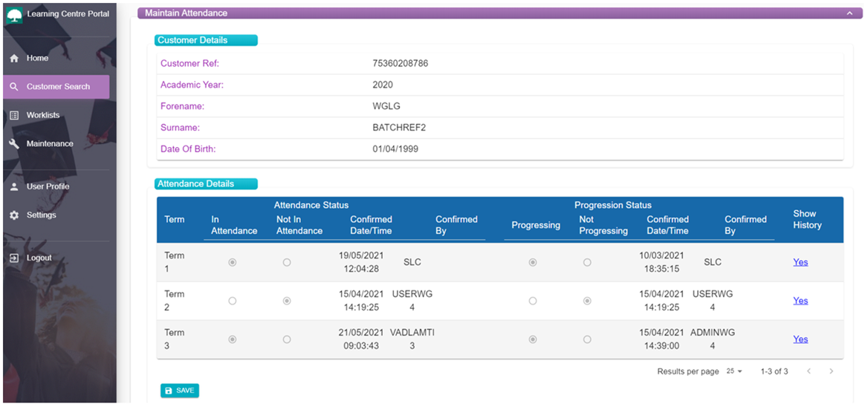Select Progressing for Term 1
The width and height of the screenshot is (868, 407).
tap(533, 263)
